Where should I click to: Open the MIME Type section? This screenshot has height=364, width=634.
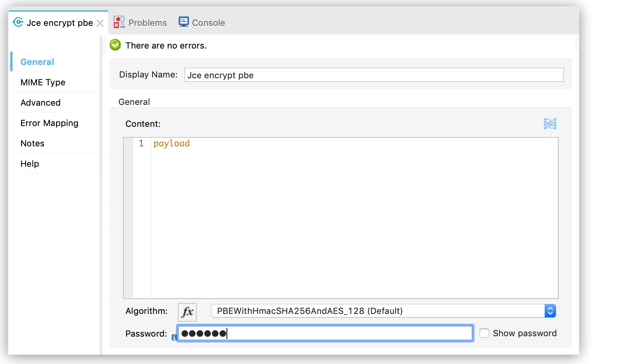coord(43,82)
